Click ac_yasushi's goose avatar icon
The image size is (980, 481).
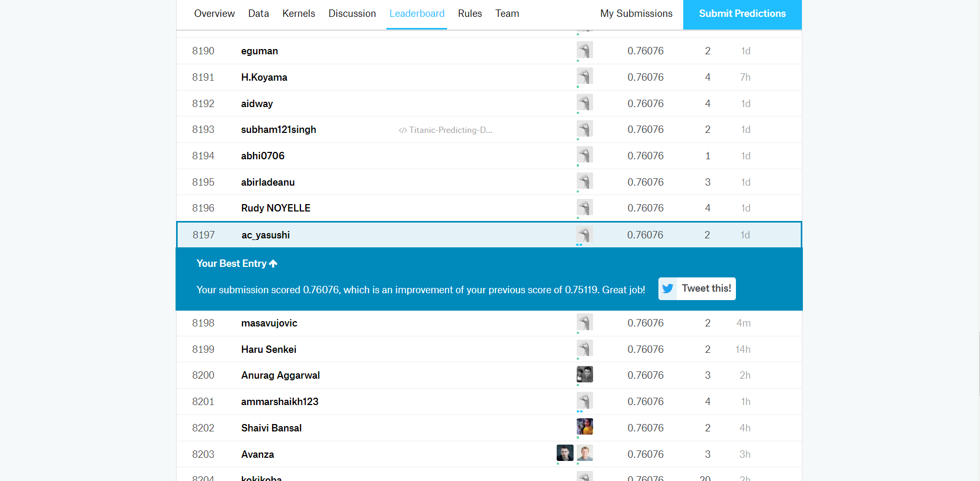click(585, 234)
